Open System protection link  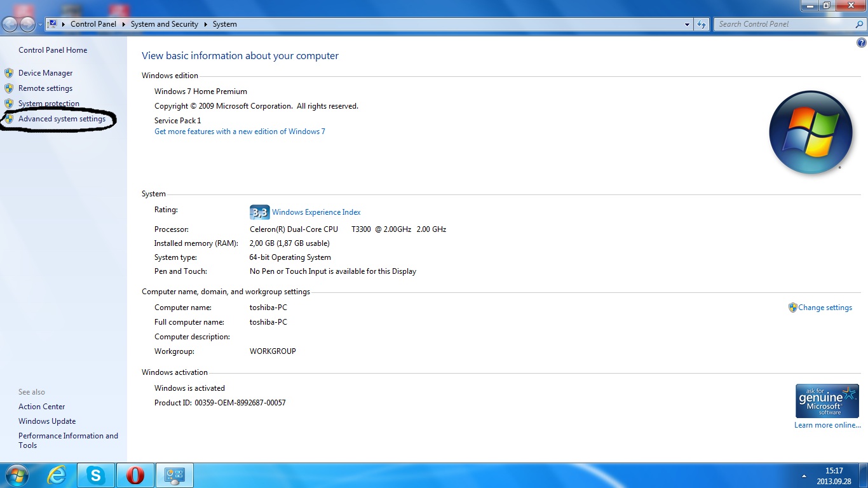[49, 104]
